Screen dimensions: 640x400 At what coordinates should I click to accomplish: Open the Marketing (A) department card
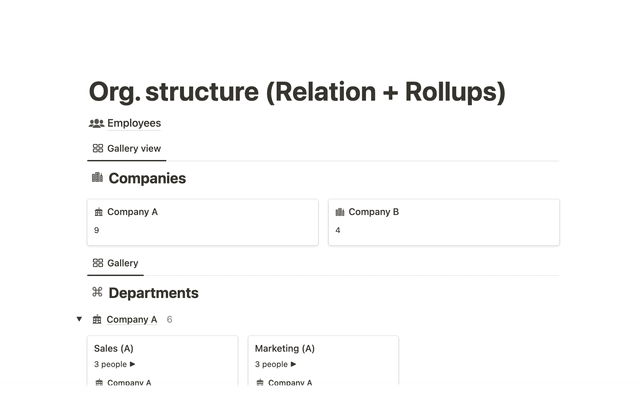coord(323,350)
